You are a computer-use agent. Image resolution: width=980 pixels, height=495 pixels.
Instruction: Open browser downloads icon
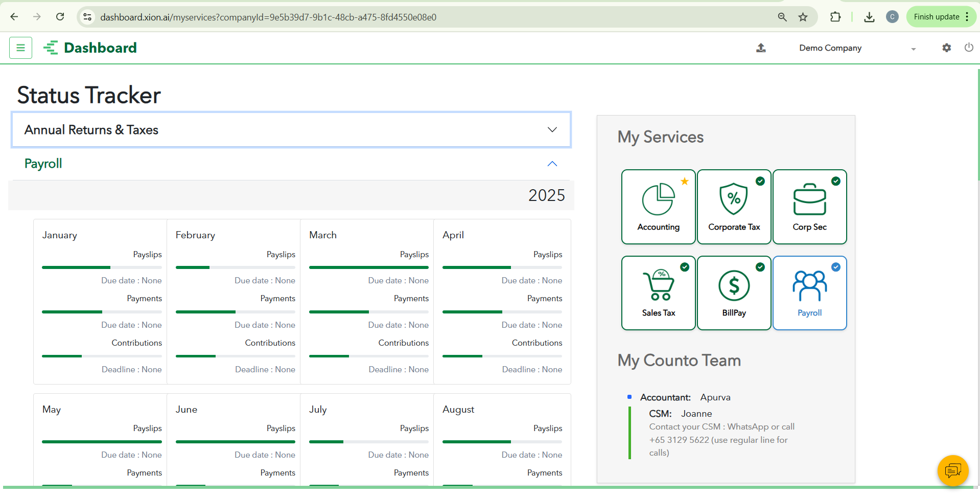(869, 17)
